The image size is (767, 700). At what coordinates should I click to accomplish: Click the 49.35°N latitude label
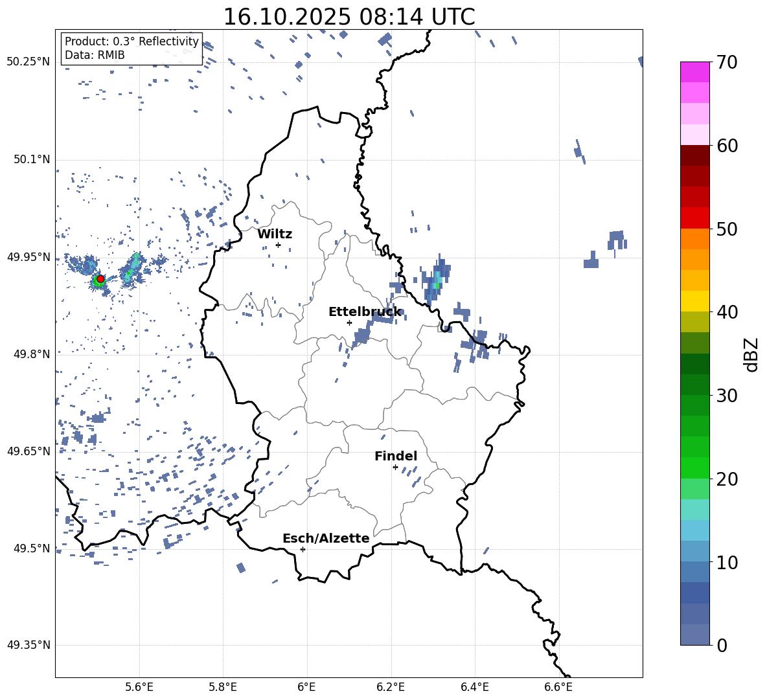pos(29,645)
